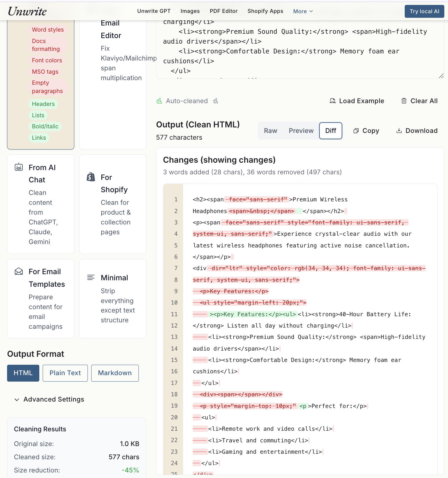Click the 577 characters count label
Image resolution: width=448 pixels, height=478 pixels.
coord(179,138)
